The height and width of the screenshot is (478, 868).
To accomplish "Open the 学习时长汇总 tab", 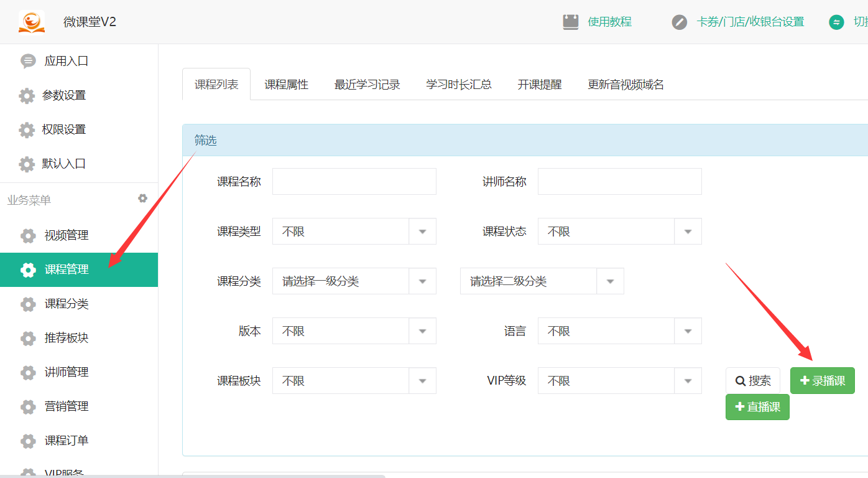I will pyautogui.click(x=459, y=85).
